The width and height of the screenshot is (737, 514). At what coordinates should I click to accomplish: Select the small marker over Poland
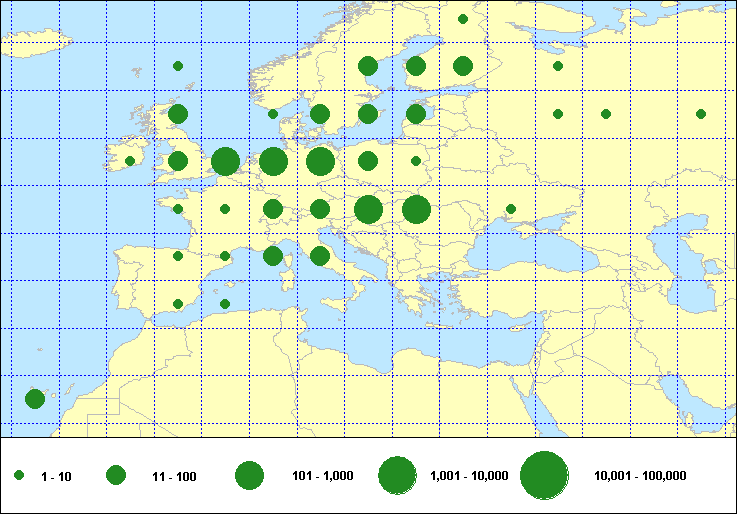tap(416, 161)
